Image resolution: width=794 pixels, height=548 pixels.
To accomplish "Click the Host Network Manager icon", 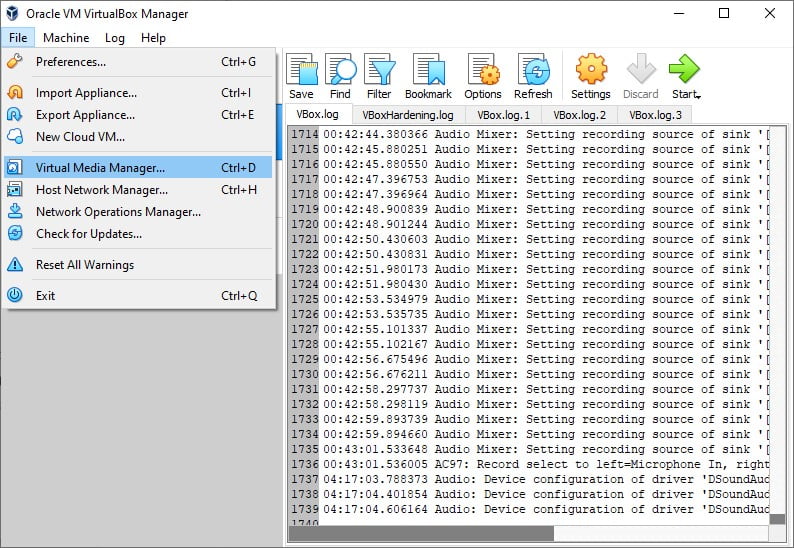I will pos(15,189).
